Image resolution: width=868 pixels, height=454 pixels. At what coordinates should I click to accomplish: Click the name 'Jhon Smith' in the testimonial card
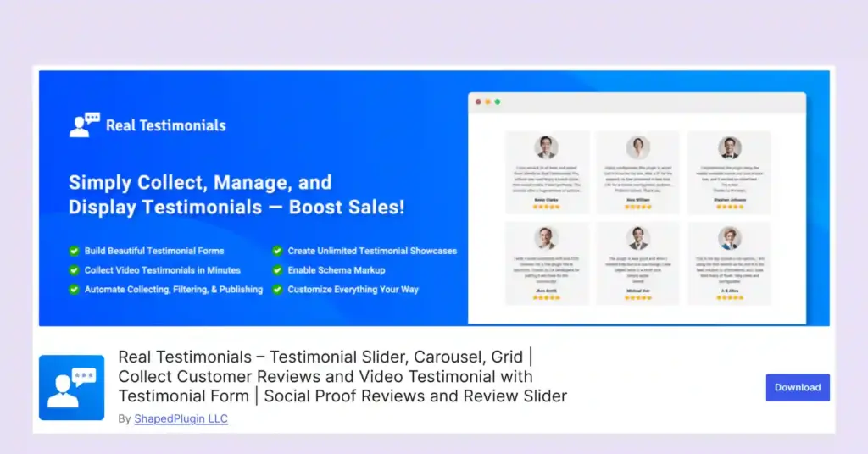[547, 291]
